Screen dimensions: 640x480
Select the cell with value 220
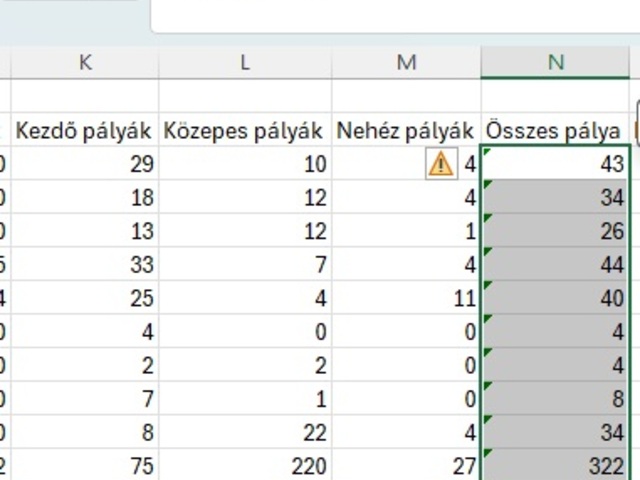pyautogui.click(x=245, y=467)
